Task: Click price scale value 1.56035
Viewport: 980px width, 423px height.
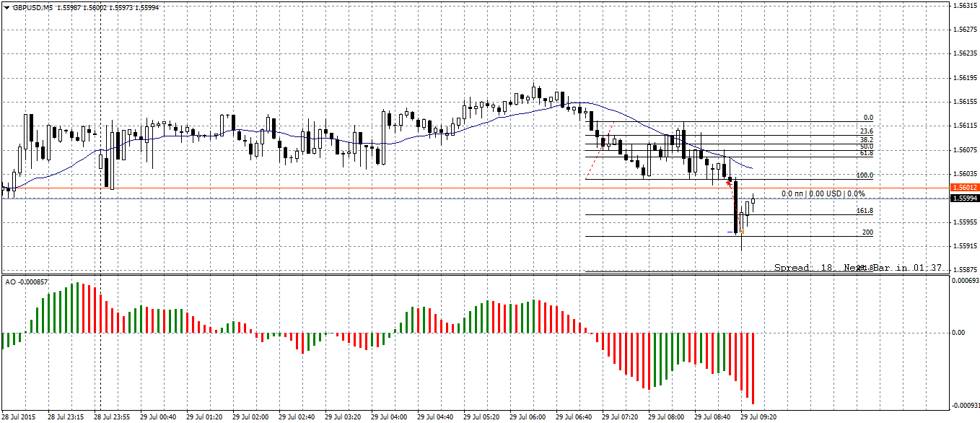Action: pyautogui.click(x=965, y=174)
